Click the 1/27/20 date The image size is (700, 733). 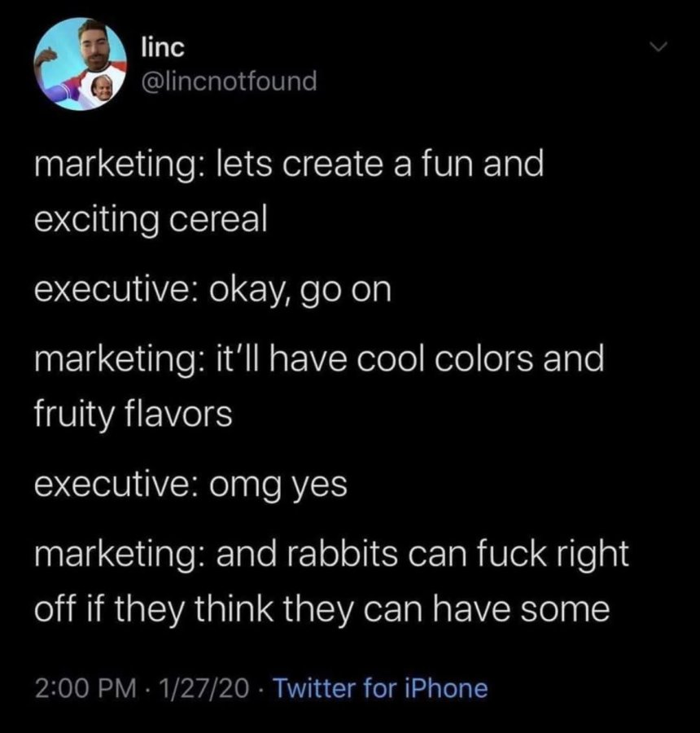point(204,688)
